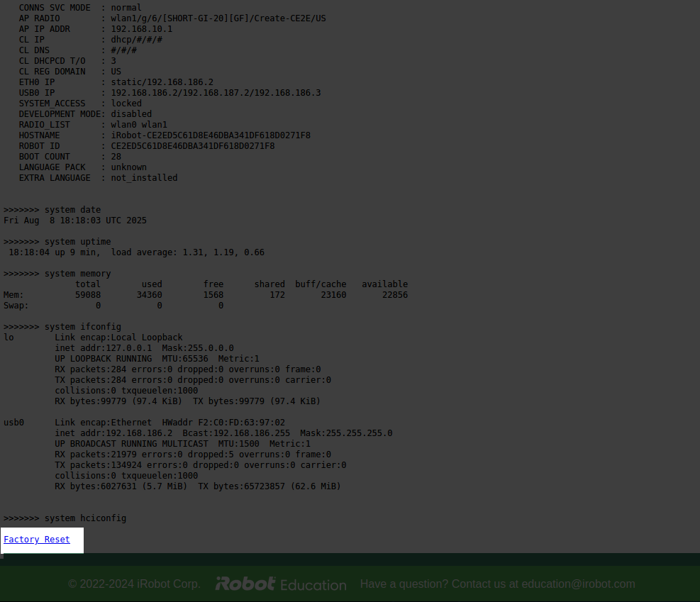Screen dimensions: 700x602
Task: Click the loopback RX bytes:99779 line
Action: pos(187,401)
